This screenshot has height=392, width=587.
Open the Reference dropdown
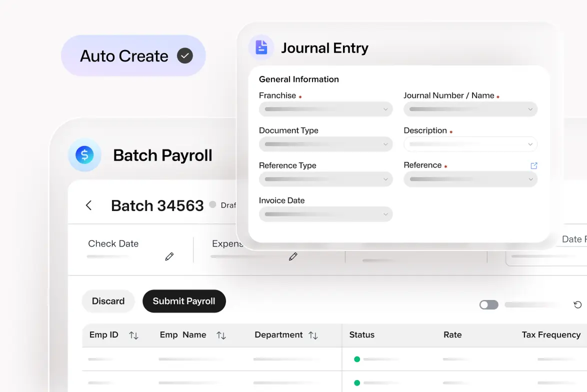click(470, 179)
